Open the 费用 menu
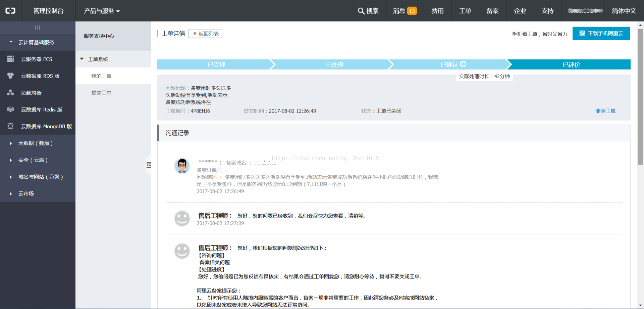 pyautogui.click(x=437, y=11)
